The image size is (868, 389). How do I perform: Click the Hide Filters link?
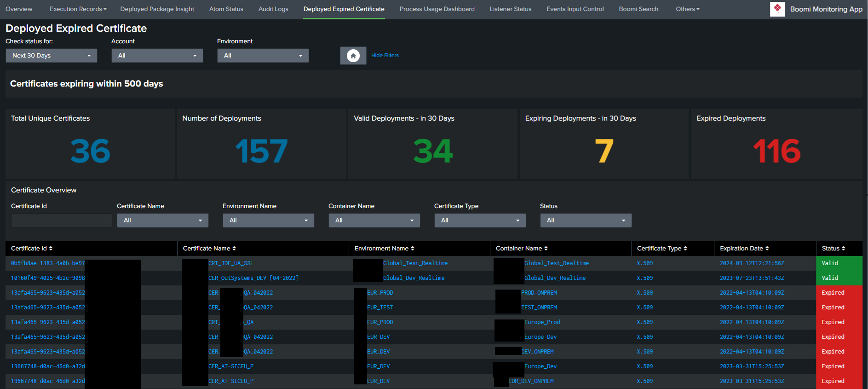tap(385, 55)
